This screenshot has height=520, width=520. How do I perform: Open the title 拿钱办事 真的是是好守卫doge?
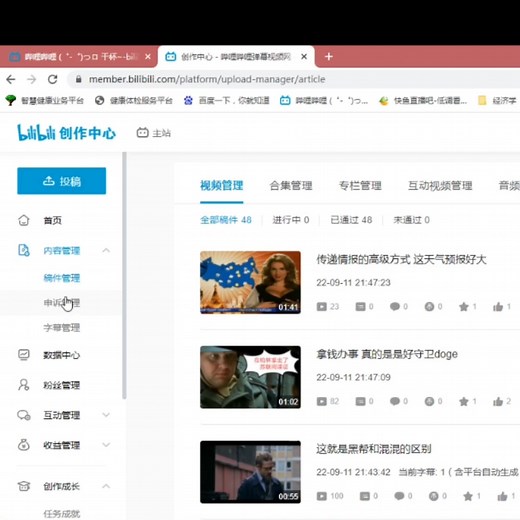coord(387,354)
